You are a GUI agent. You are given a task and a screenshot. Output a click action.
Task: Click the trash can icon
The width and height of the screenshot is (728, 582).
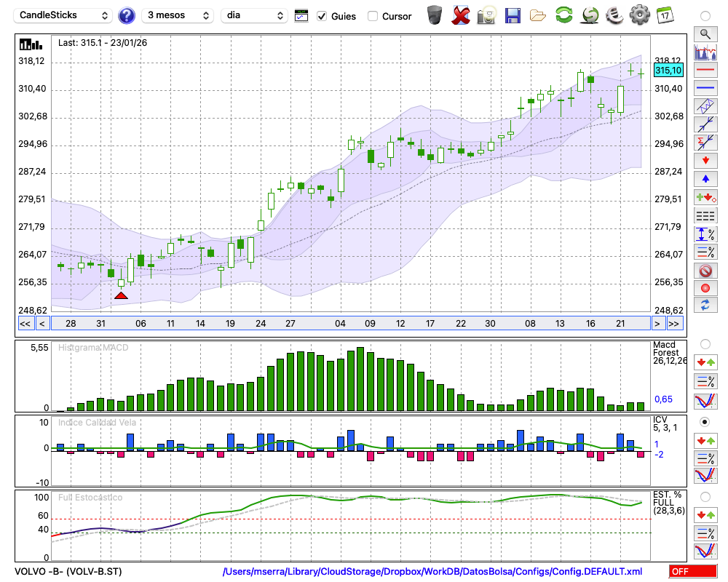(435, 15)
